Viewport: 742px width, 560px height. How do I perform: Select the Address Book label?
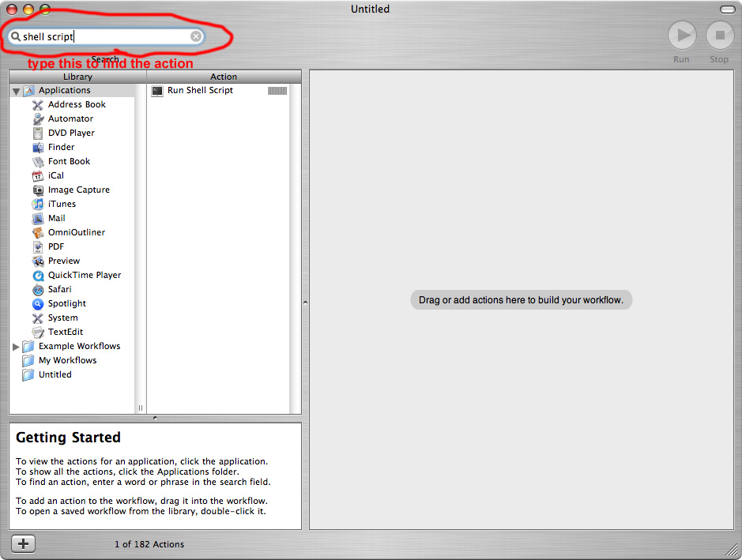[x=77, y=104]
